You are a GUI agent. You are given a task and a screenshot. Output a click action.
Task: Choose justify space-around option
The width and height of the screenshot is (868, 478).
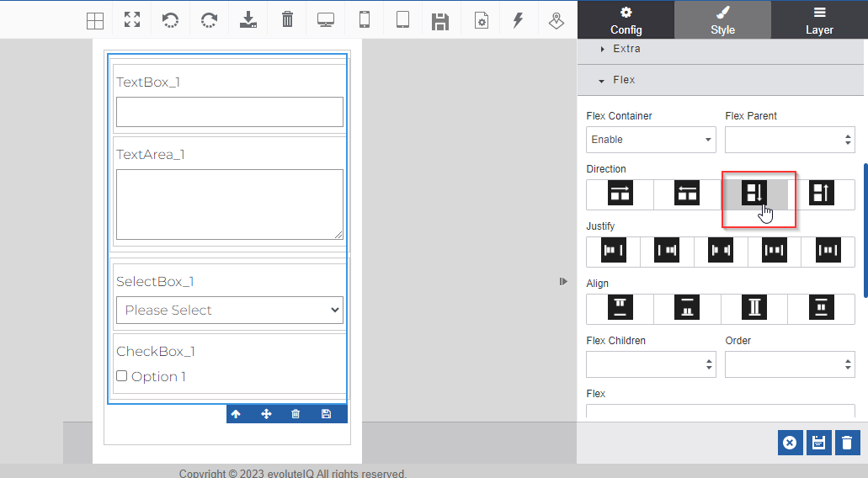point(775,250)
